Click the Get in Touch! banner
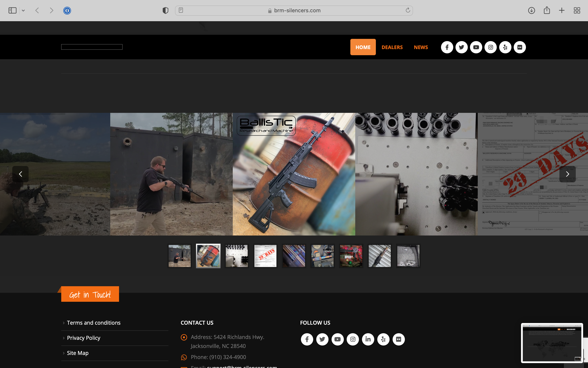The image size is (588, 368). tap(90, 294)
